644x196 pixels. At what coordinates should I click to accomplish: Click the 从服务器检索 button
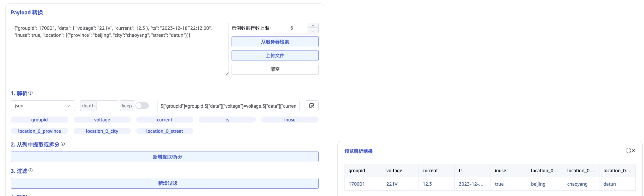coord(275,42)
